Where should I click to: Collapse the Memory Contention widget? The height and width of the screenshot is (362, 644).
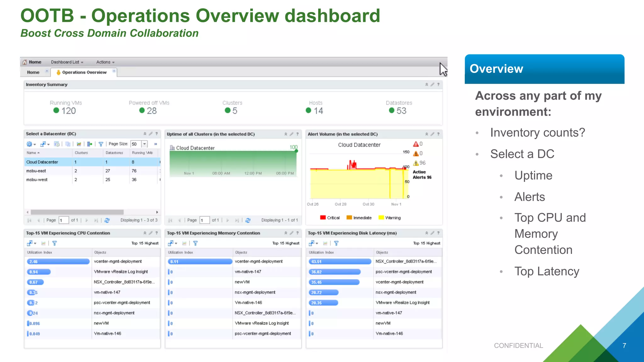tap(286, 233)
